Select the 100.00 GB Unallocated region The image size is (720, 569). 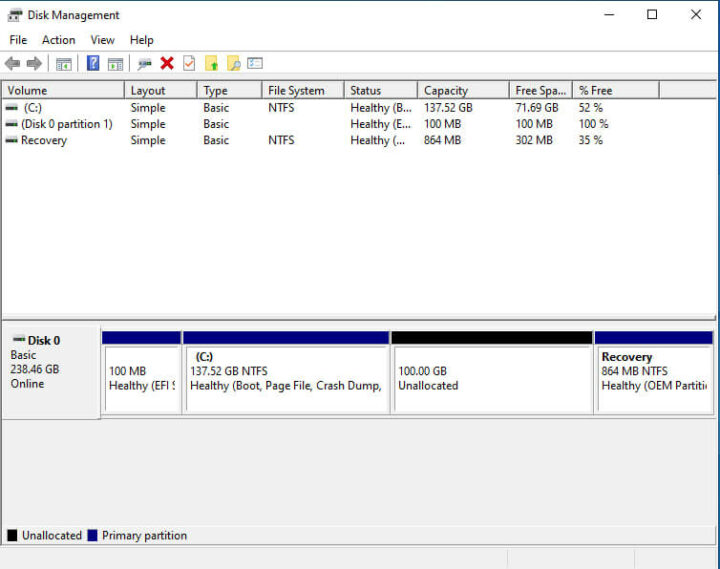(x=491, y=378)
